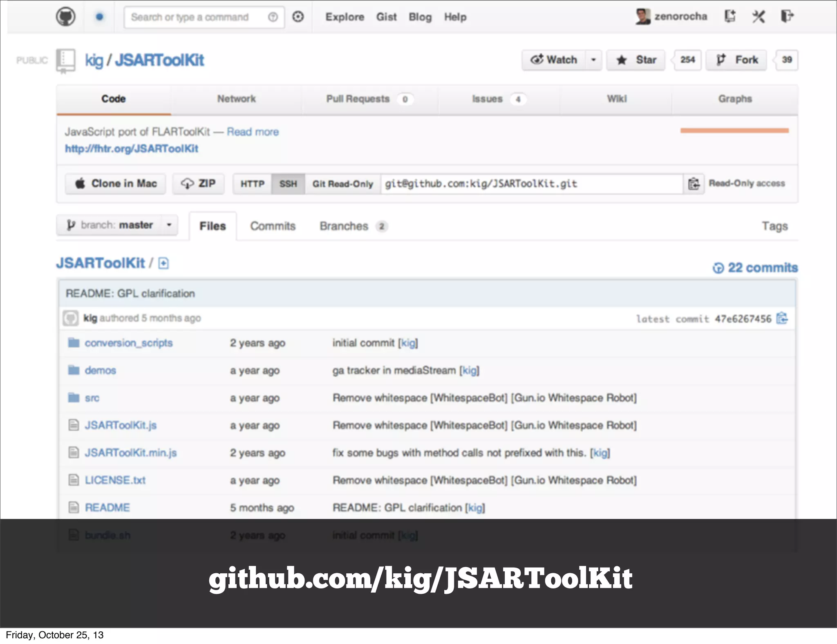This screenshot has height=644, width=837.
Task: Create new repository icon in header
Action: pyautogui.click(x=730, y=16)
